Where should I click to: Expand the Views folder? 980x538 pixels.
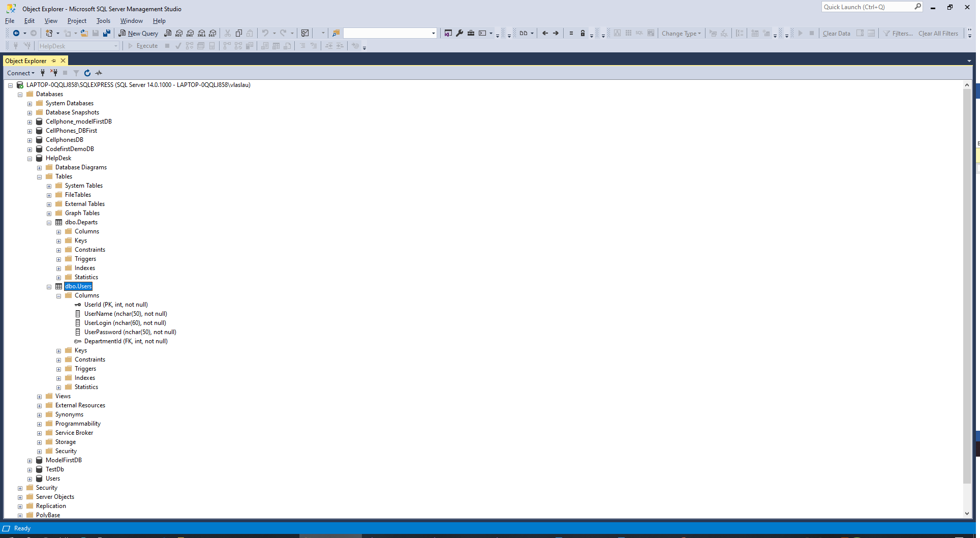39,397
